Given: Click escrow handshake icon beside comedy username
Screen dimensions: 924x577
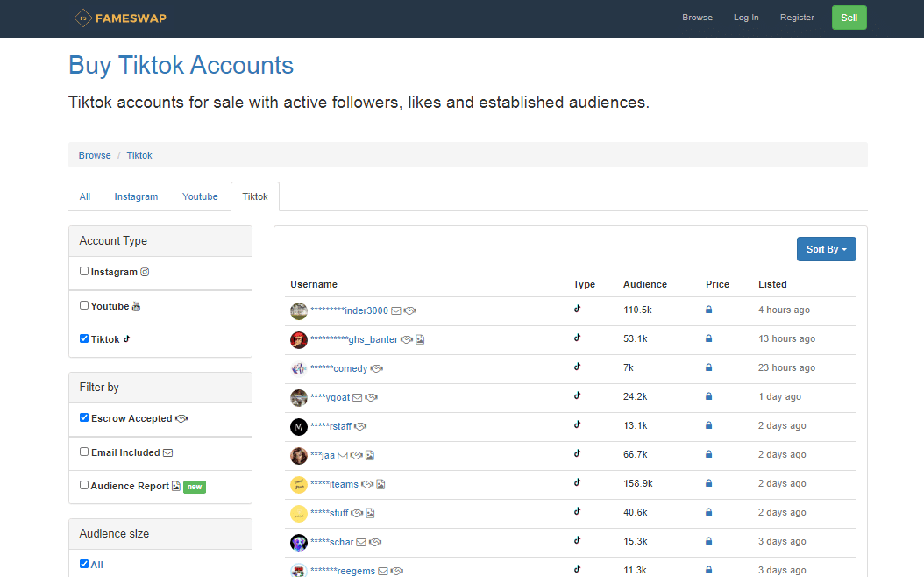Looking at the screenshot, I should point(377,368).
